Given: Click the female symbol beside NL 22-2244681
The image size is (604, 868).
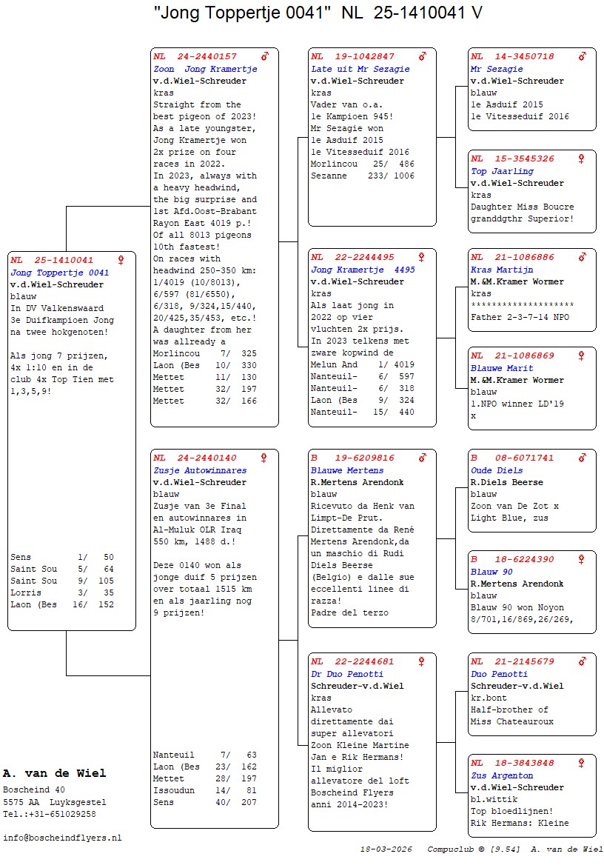Looking at the screenshot, I should point(422,661).
